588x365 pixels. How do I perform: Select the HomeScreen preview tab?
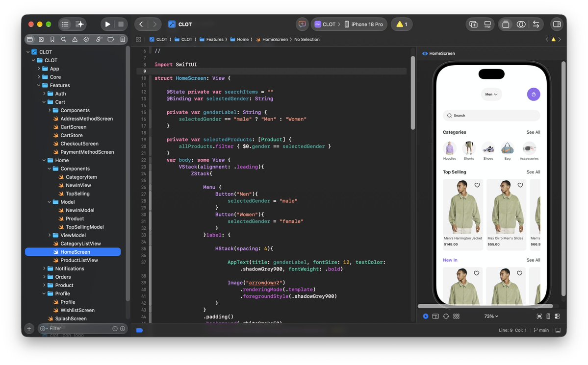coord(438,53)
